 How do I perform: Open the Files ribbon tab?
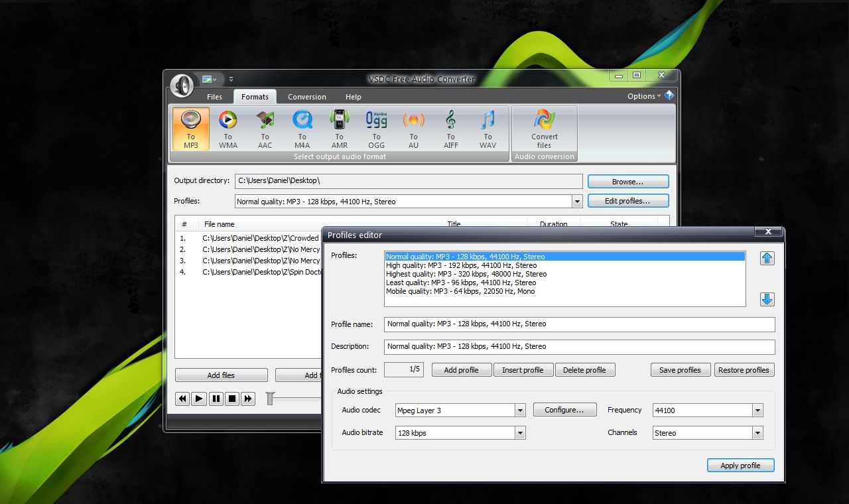214,97
